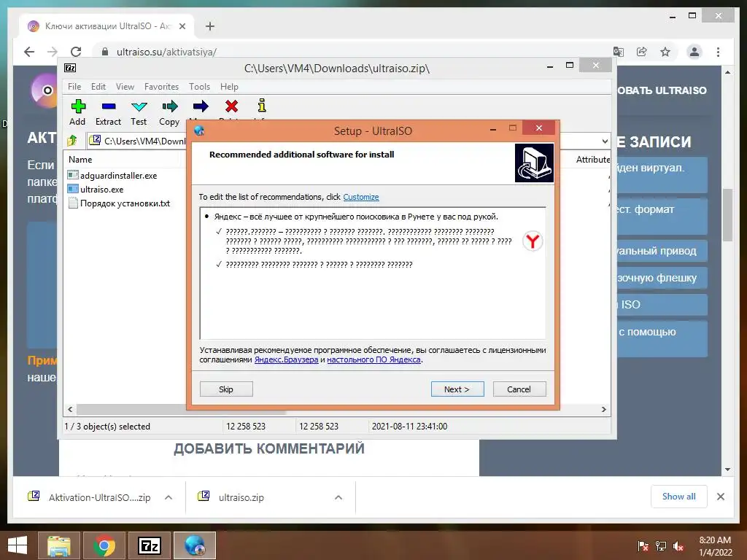Click the Name column header

(80, 160)
